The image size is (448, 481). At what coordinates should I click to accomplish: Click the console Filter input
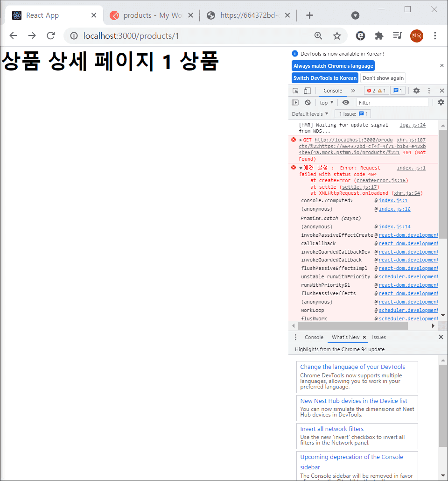(x=392, y=103)
